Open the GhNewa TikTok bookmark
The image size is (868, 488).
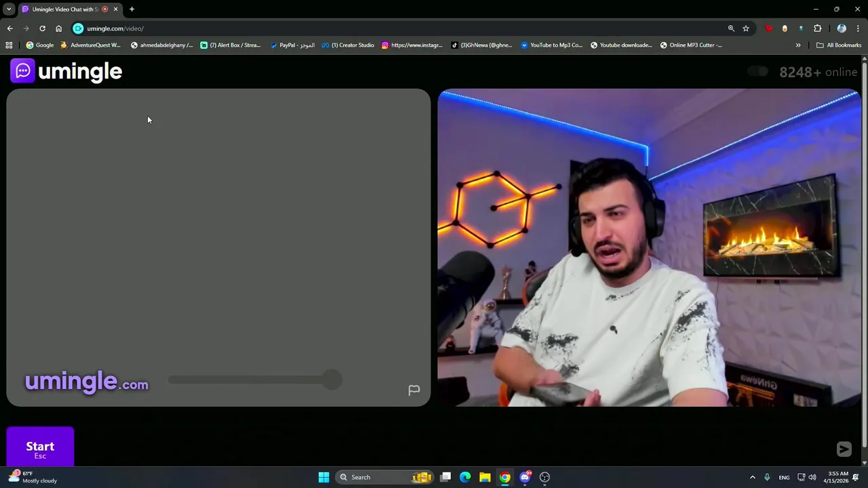click(x=481, y=45)
